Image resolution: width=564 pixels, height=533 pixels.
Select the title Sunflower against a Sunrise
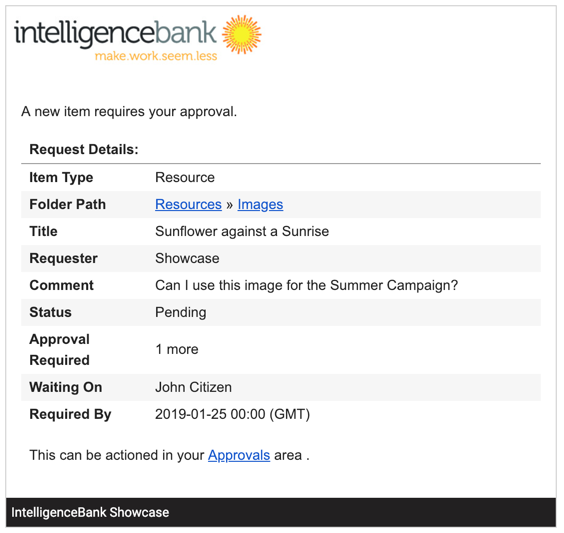point(242,231)
